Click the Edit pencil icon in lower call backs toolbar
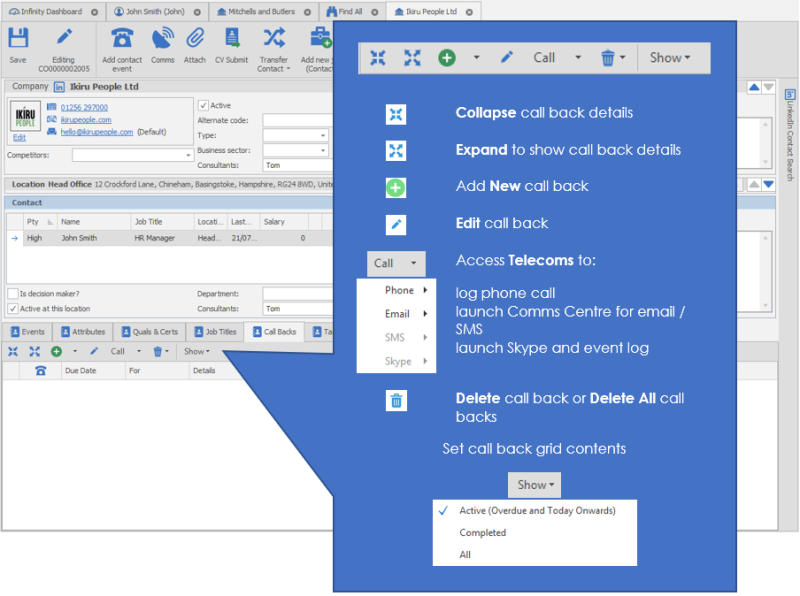 pyautogui.click(x=94, y=352)
